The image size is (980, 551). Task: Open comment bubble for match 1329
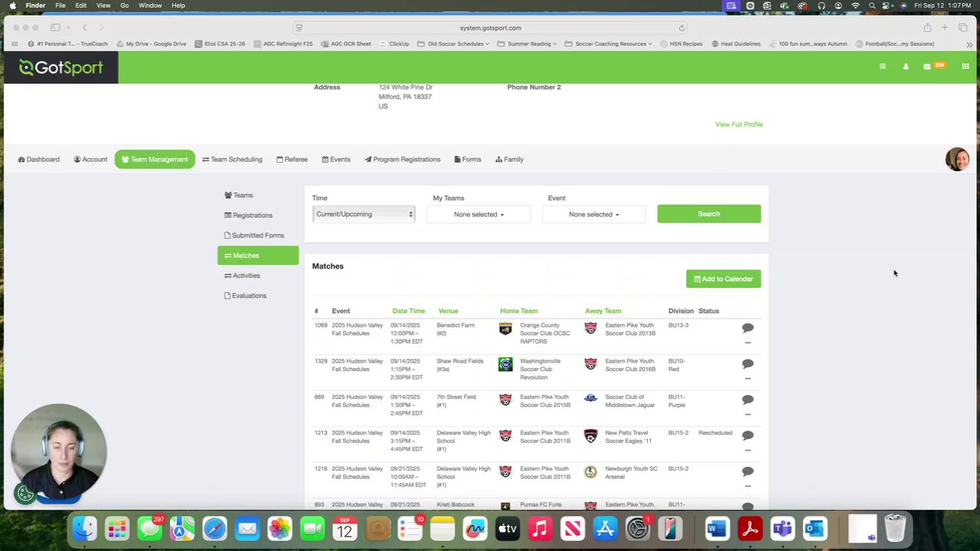coord(747,364)
